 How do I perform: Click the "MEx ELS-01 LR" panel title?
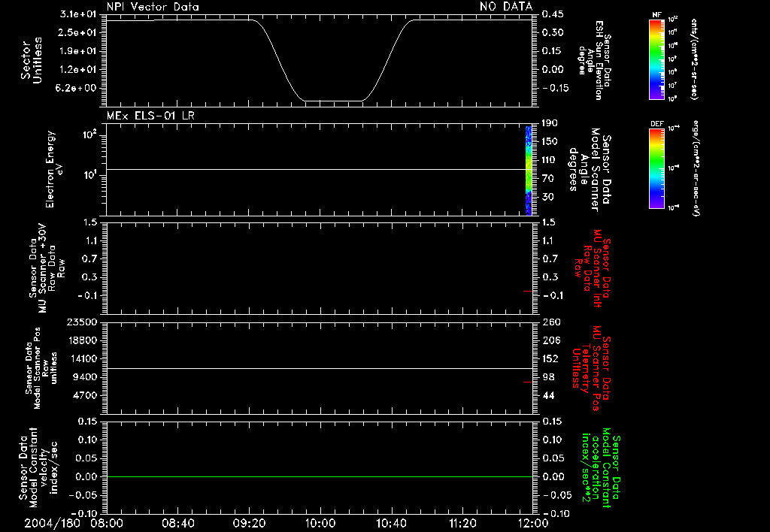tap(150, 116)
